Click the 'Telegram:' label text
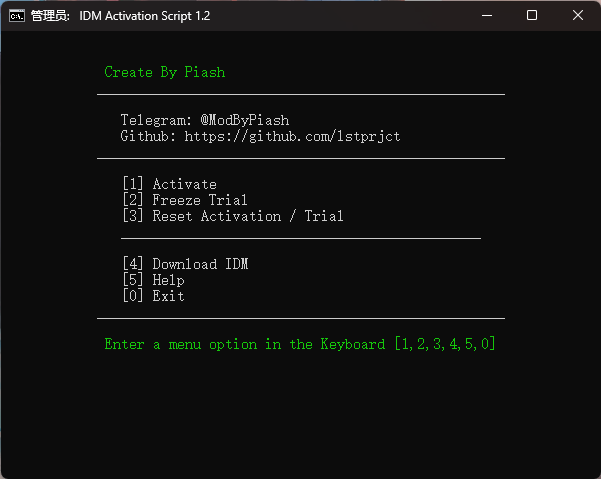601x479 pixels. click(x=156, y=120)
